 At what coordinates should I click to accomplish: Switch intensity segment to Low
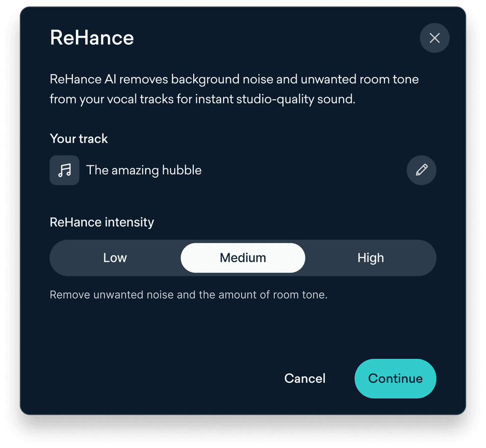tap(115, 258)
